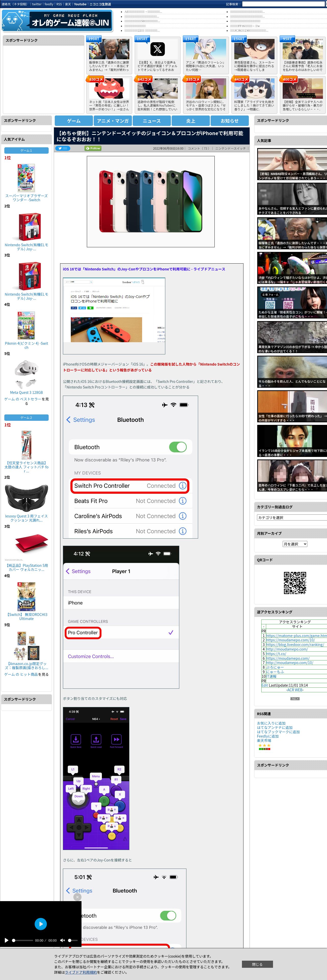Click the Meta Quest 3 128GB product image

tap(26, 374)
